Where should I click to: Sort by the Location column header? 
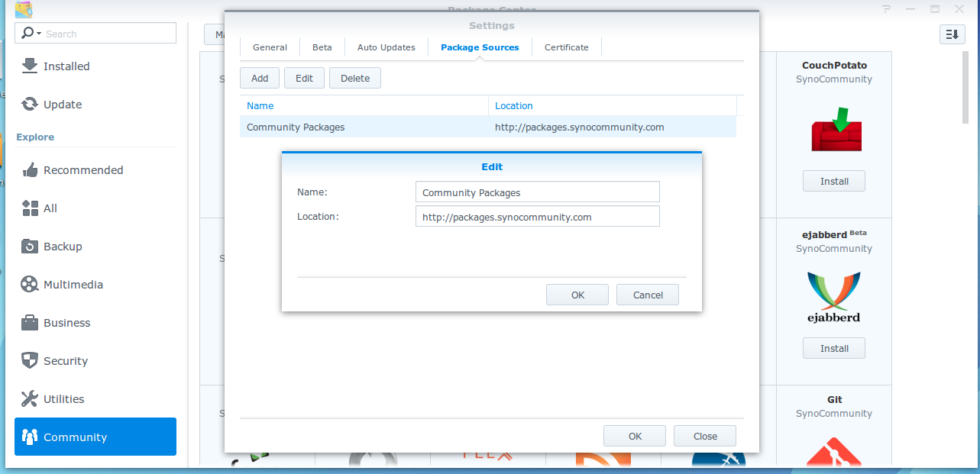click(x=613, y=105)
